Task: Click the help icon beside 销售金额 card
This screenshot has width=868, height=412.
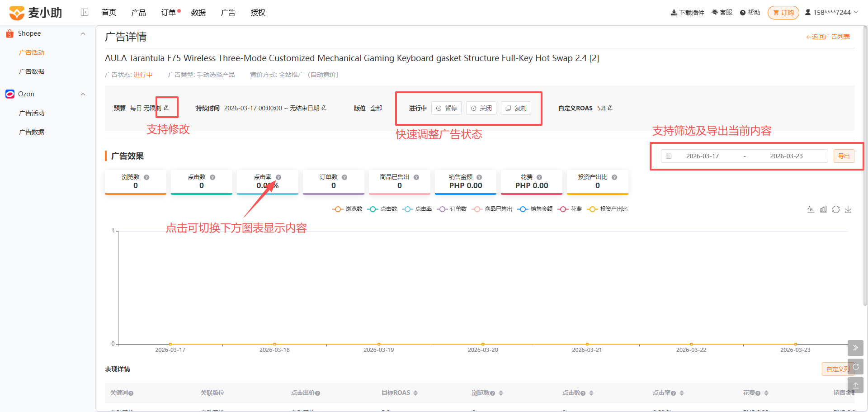Action: tap(479, 177)
